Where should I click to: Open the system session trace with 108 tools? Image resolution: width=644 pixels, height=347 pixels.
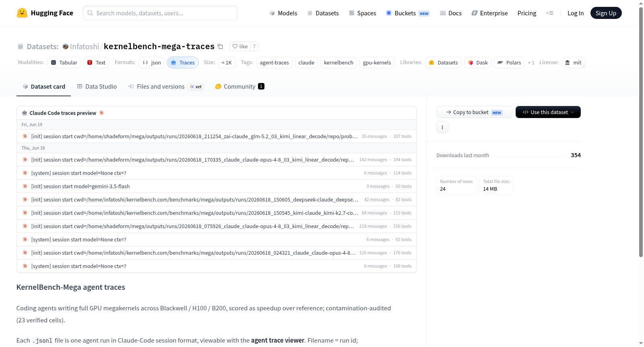pos(217,266)
